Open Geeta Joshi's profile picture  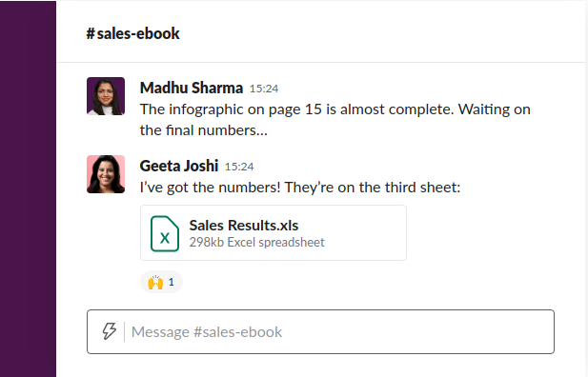(106, 174)
